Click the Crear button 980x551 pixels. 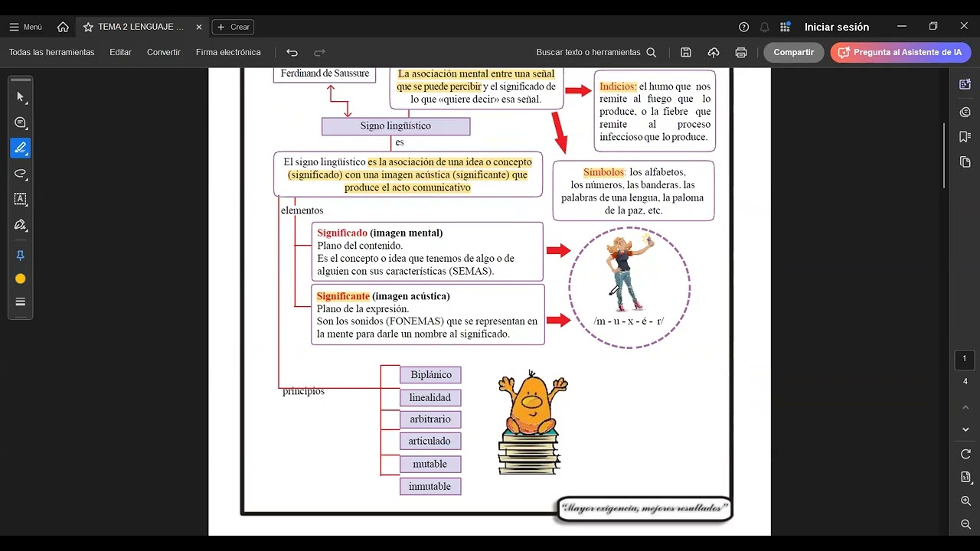coord(234,27)
